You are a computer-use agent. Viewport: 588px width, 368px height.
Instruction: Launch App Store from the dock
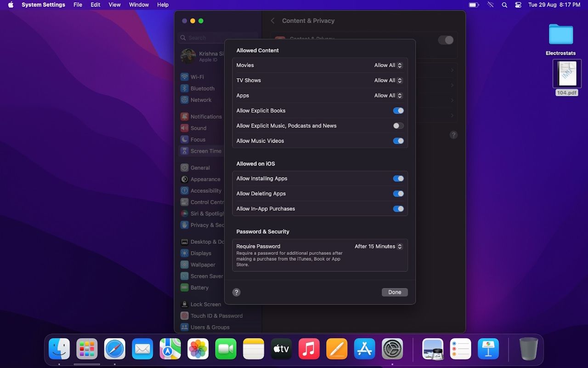pyautogui.click(x=365, y=349)
